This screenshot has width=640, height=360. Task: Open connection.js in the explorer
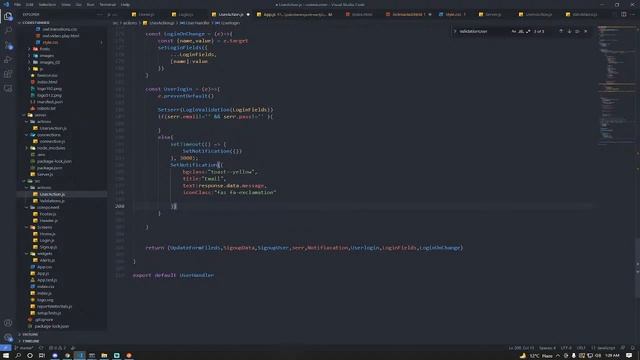click(x=52, y=141)
